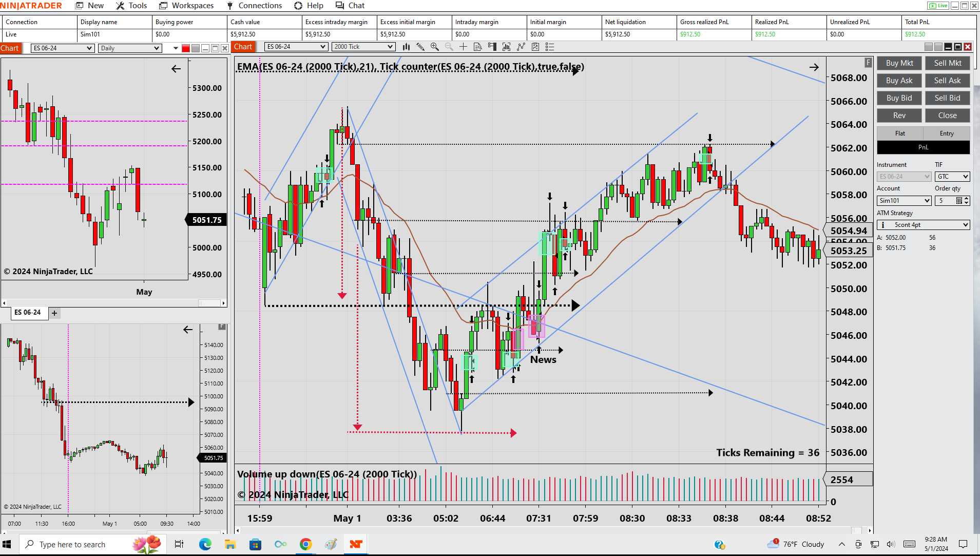This screenshot has height=556, width=980.
Task: Open the Tools menu
Action: click(131, 6)
